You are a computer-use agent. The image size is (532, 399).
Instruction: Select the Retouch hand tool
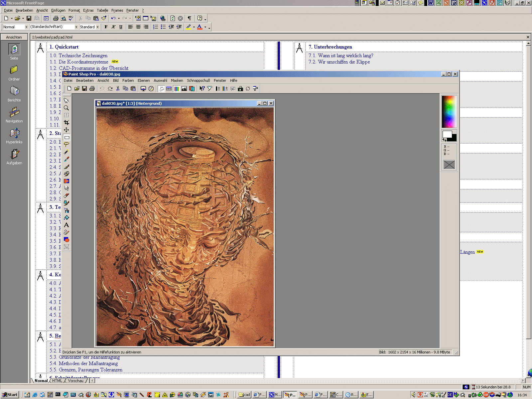(66, 188)
